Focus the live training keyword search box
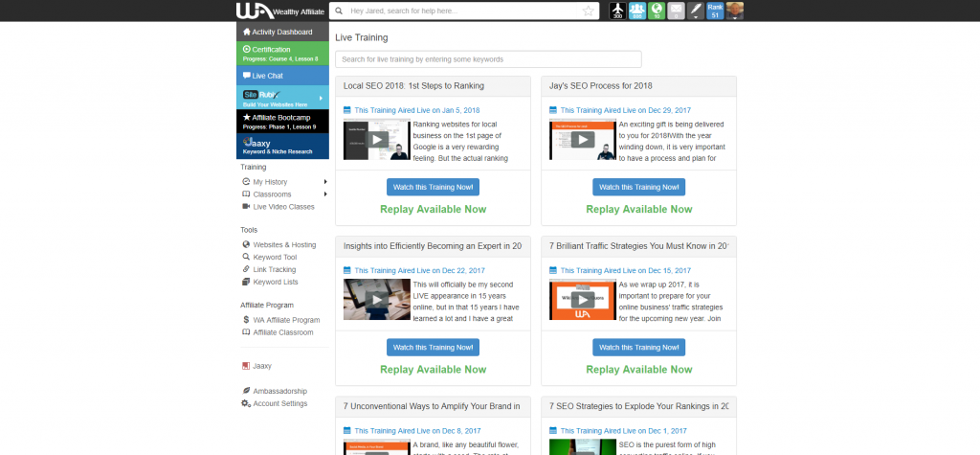 [488, 59]
